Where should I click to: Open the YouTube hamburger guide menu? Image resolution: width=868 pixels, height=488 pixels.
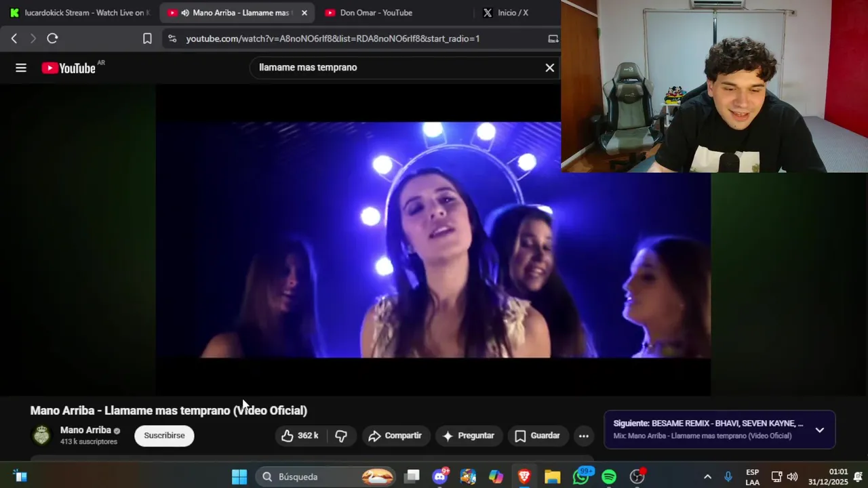point(21,68)
